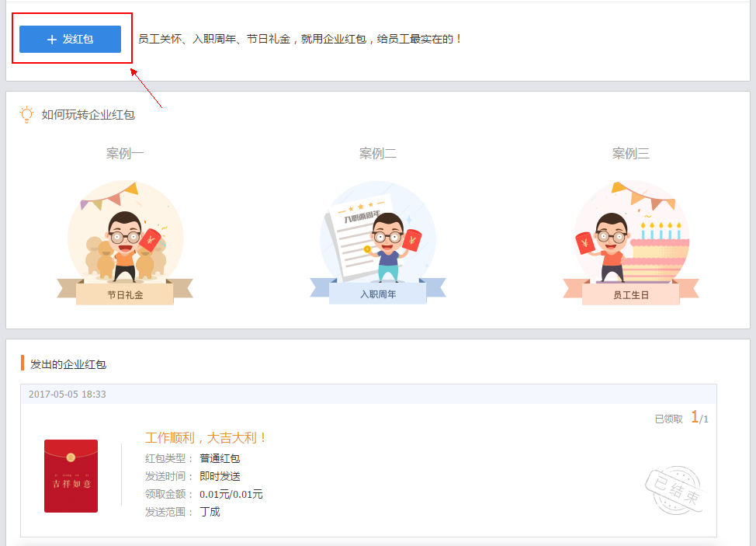Click the 发出的企业红包 section heading
Screen dimensions: 756x546
(68, 364)
